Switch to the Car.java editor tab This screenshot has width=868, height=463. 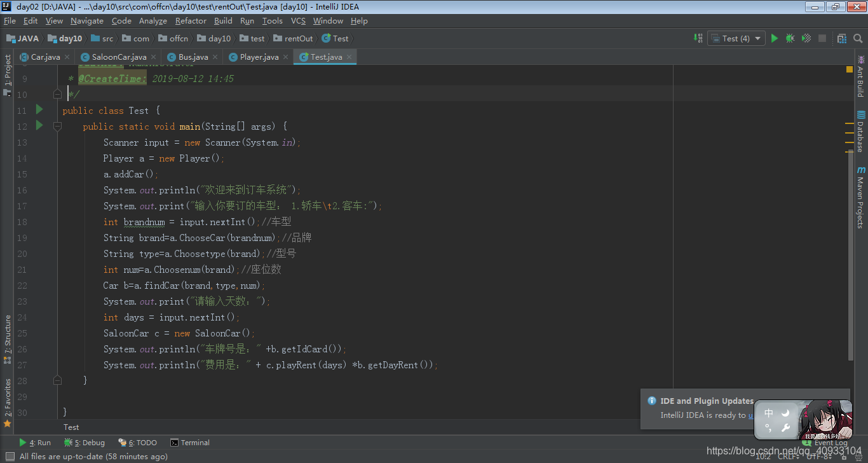point(46,57)
